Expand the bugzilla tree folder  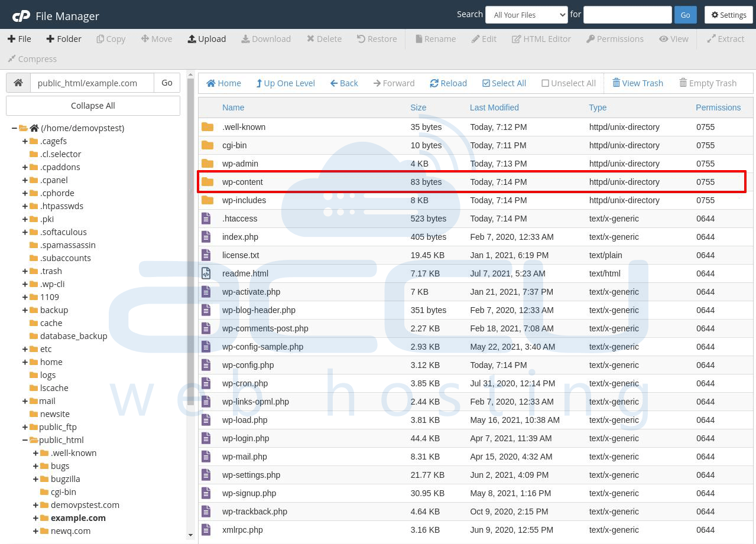click(35, 479)
